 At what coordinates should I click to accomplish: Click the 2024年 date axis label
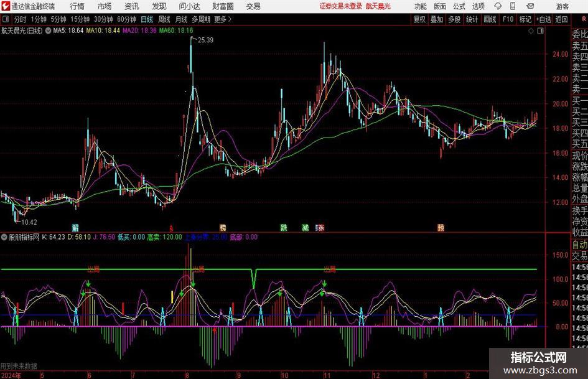11,375
